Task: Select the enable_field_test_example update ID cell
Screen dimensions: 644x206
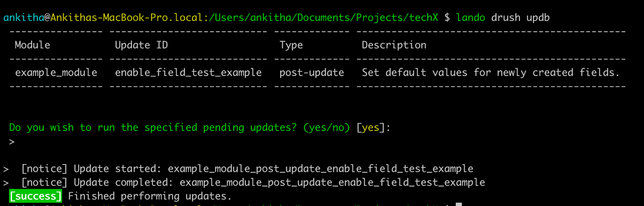Action: [188, 73]
